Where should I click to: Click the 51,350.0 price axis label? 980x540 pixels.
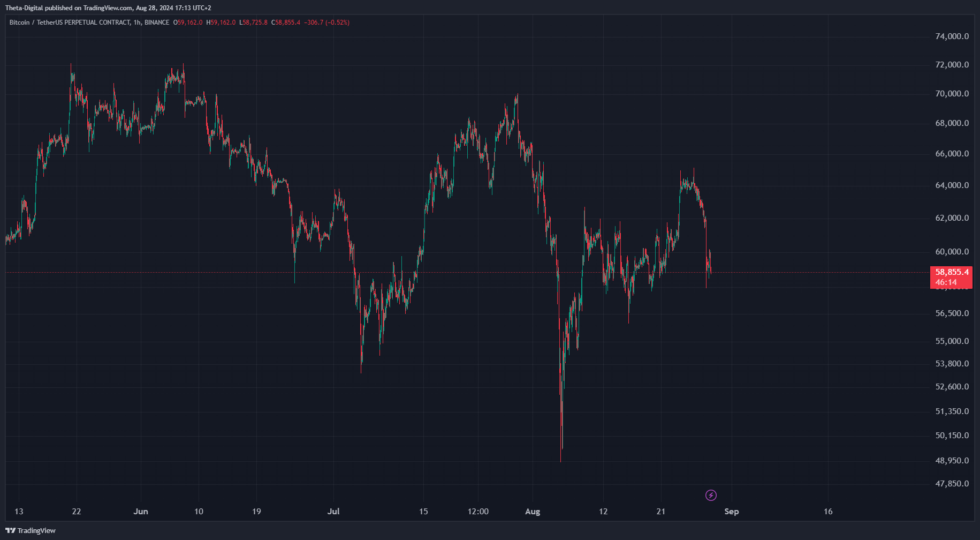pyautogui.click(x=952, y=411)
